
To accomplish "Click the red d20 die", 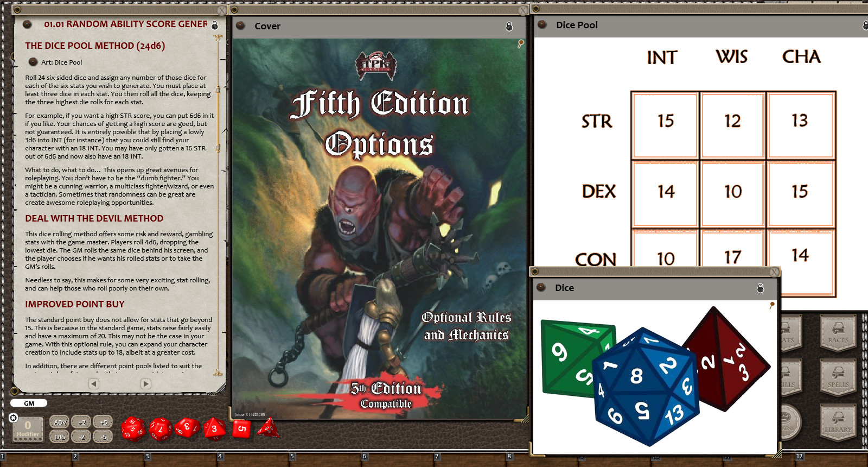I will 132,429.
